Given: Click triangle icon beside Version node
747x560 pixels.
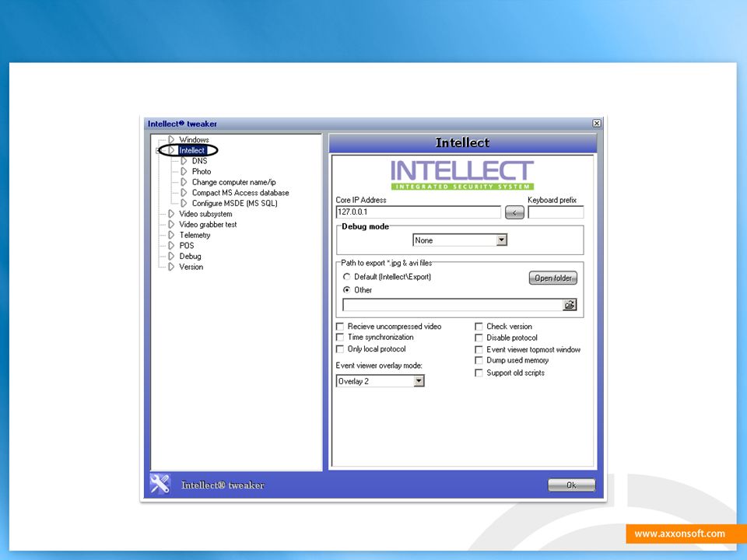Looking at the screenshot, I should 171,267.
